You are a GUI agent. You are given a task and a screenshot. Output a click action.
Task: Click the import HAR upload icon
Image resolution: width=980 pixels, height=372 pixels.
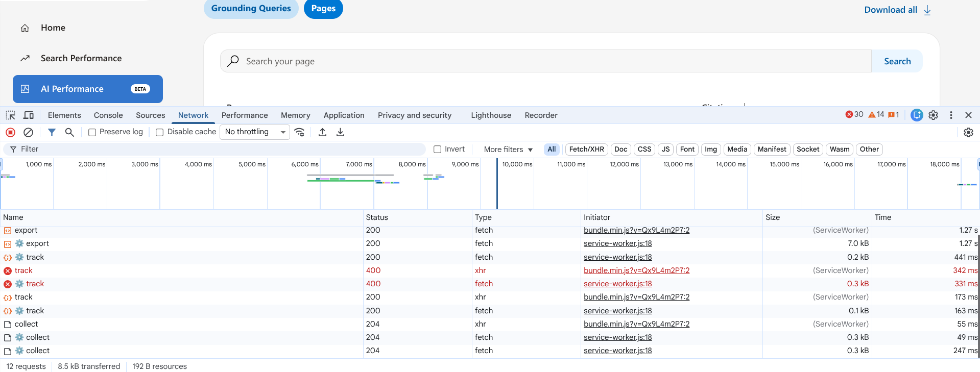coord(322,132)
